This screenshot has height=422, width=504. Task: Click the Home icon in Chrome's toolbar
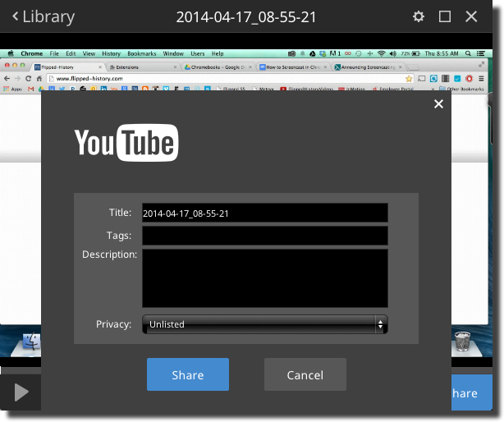coord(39,79)
